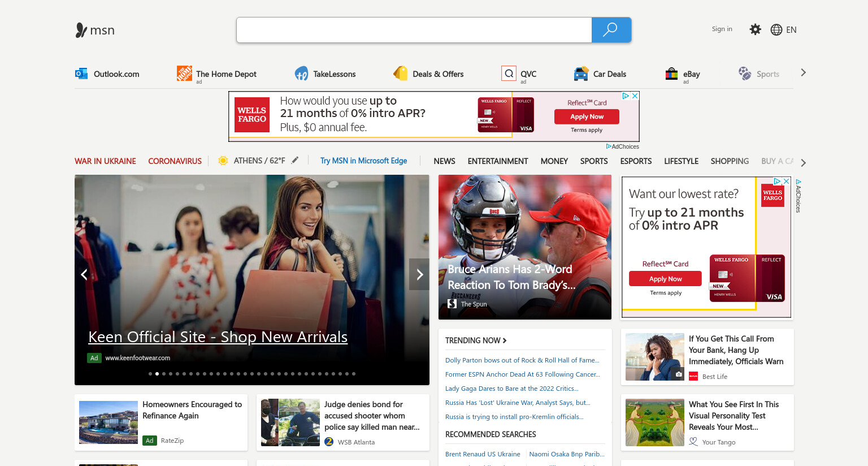The height and width of the screenshot is (466, 868).
Task: Open the Outlook.com shortcut icon
Action: tap(81, 74)
